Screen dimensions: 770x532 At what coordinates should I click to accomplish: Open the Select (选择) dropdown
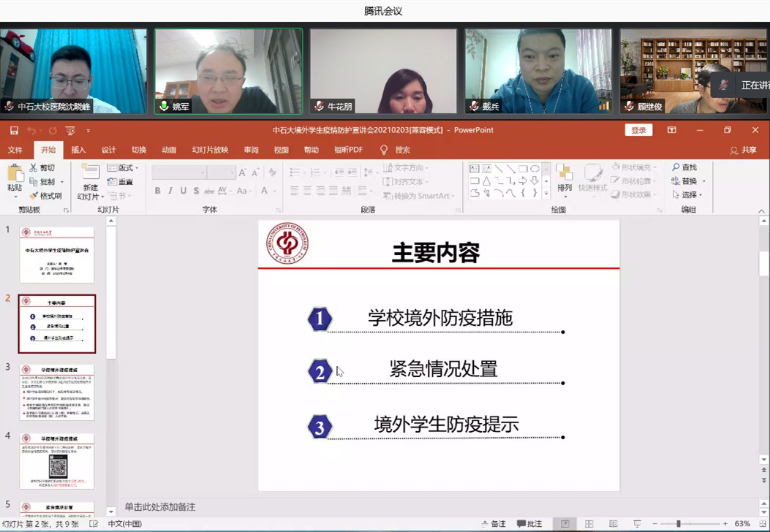[689, 195]
